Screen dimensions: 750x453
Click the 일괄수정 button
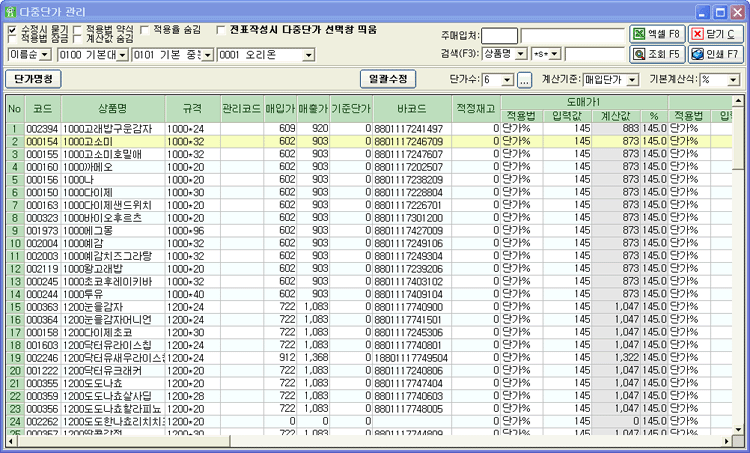coord(388,79)
